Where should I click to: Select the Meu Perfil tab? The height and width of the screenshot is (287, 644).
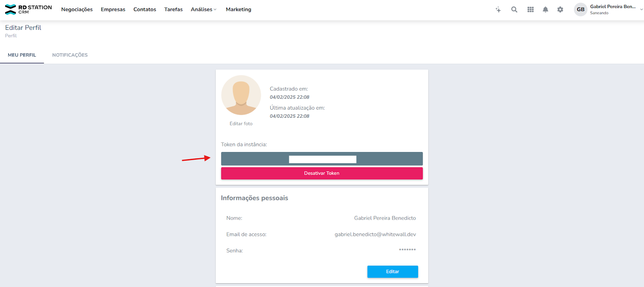click(x=22, y=55)
